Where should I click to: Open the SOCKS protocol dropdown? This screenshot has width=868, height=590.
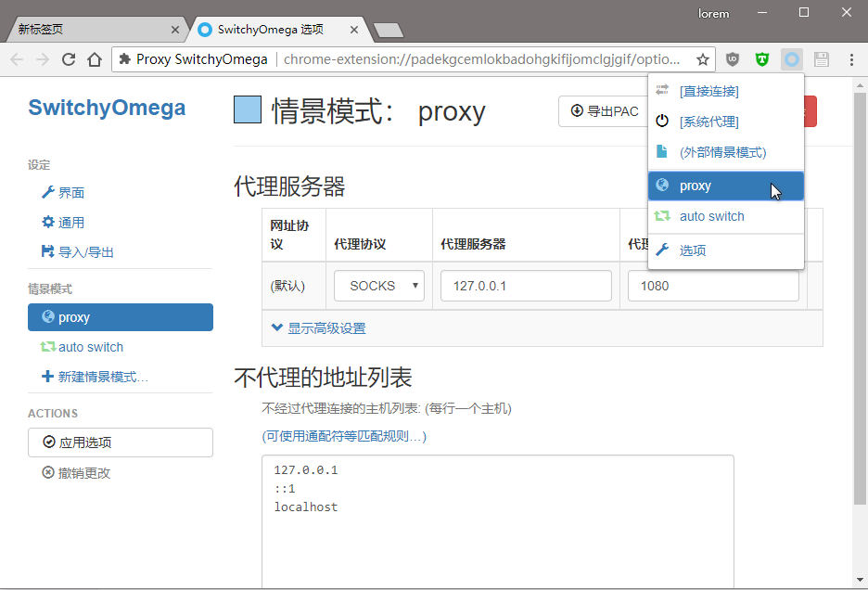click(379, 286)
